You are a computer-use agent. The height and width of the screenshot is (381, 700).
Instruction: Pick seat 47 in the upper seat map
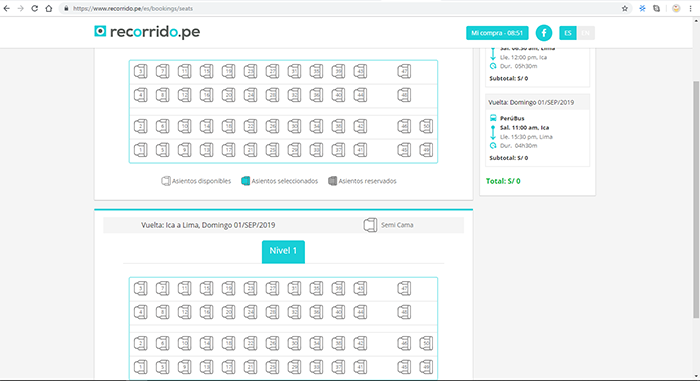[404, 71]
